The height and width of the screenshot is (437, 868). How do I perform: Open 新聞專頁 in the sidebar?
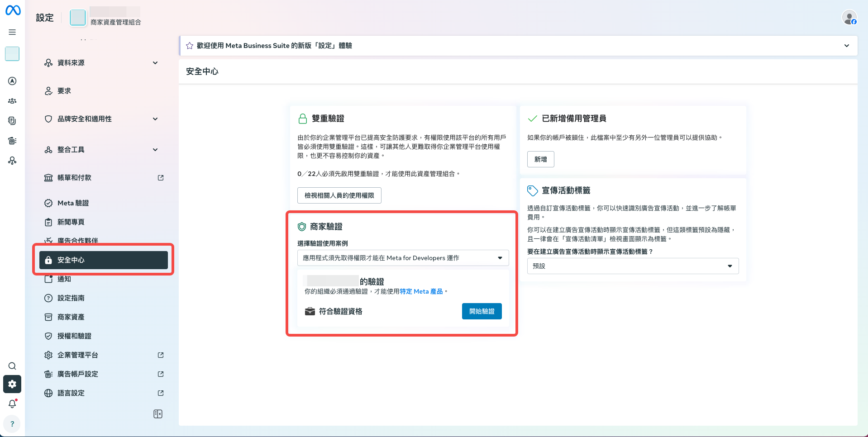[x=103, y=222]
